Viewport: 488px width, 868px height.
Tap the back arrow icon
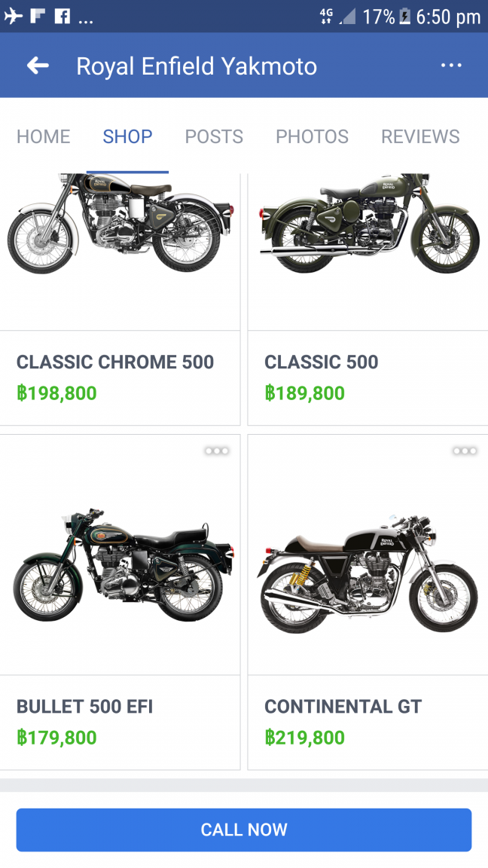(x=38, y=66)
